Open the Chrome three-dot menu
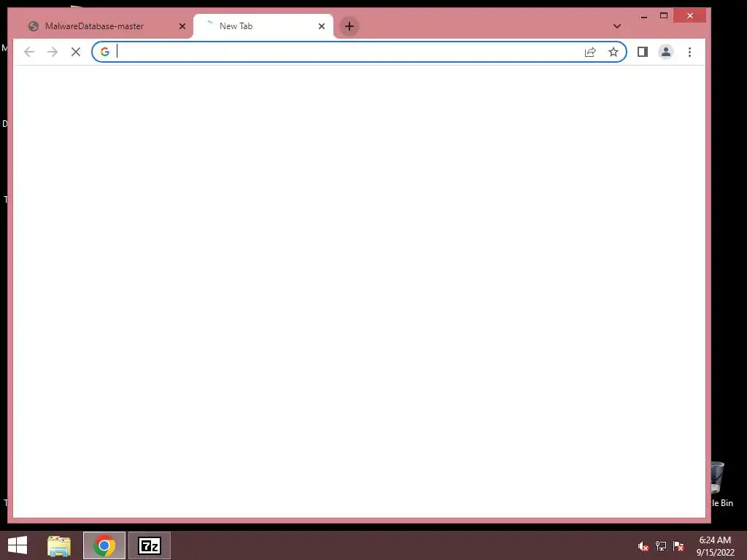The width and height of the screenshot is (747, 560). tap(689, 52)
